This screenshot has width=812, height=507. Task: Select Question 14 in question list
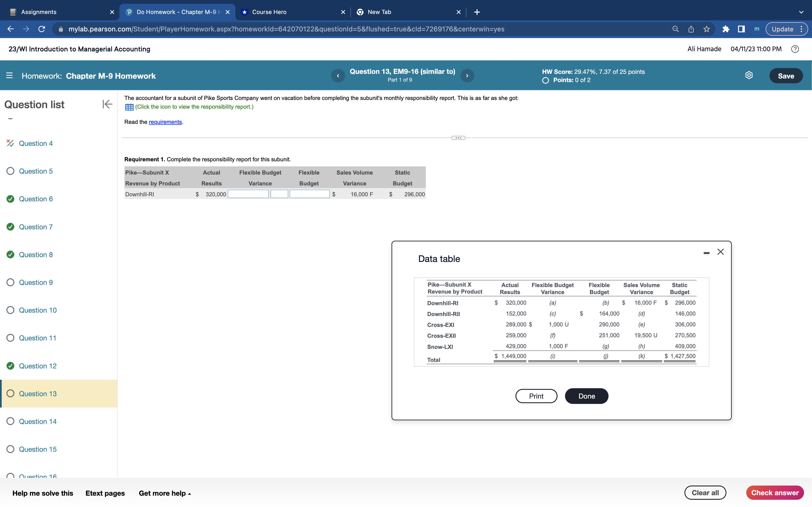pos(38,421)
